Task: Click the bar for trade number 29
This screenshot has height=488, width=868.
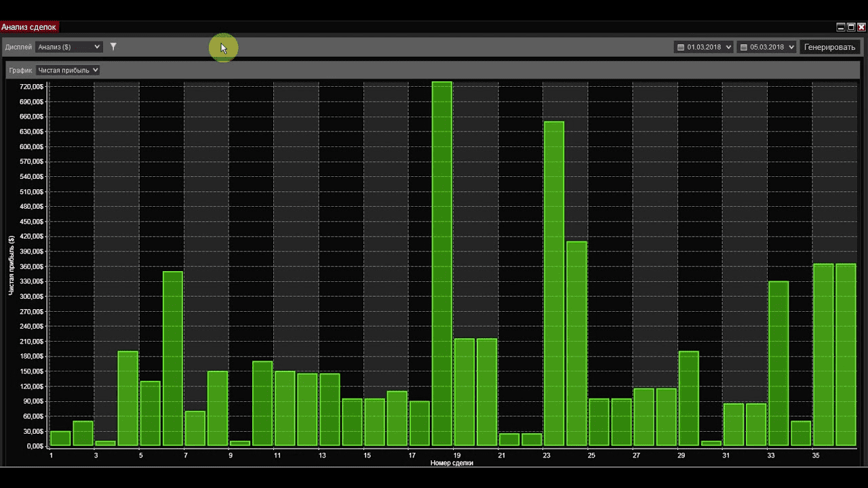Action: [688, 399]
